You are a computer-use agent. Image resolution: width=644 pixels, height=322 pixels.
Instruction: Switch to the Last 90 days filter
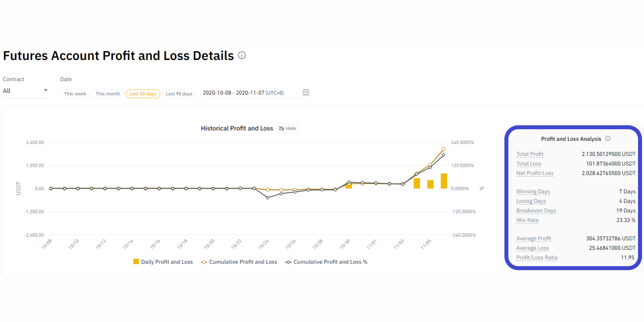point(179,94)
